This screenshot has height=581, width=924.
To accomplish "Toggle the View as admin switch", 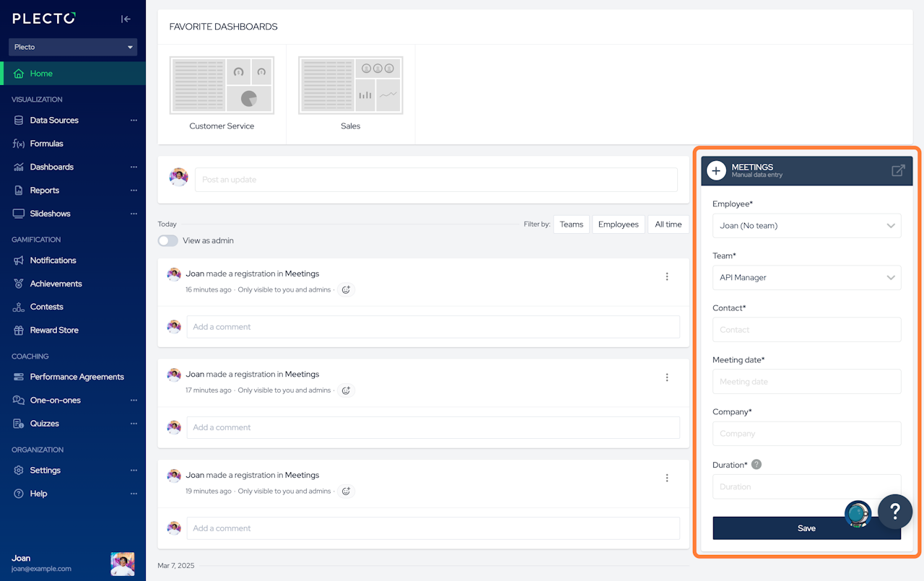I will [168, 240].
